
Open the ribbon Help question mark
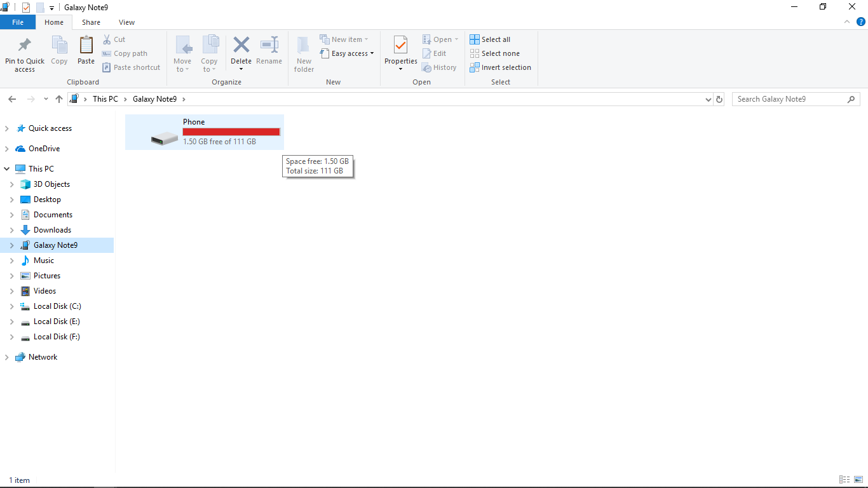click(x=861, y=22)
